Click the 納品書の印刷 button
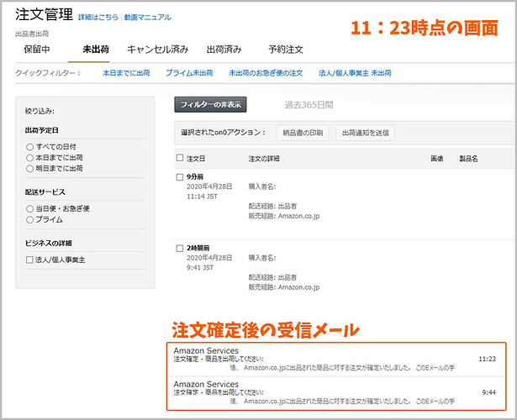The image size is (517, 420). (303, 133)
